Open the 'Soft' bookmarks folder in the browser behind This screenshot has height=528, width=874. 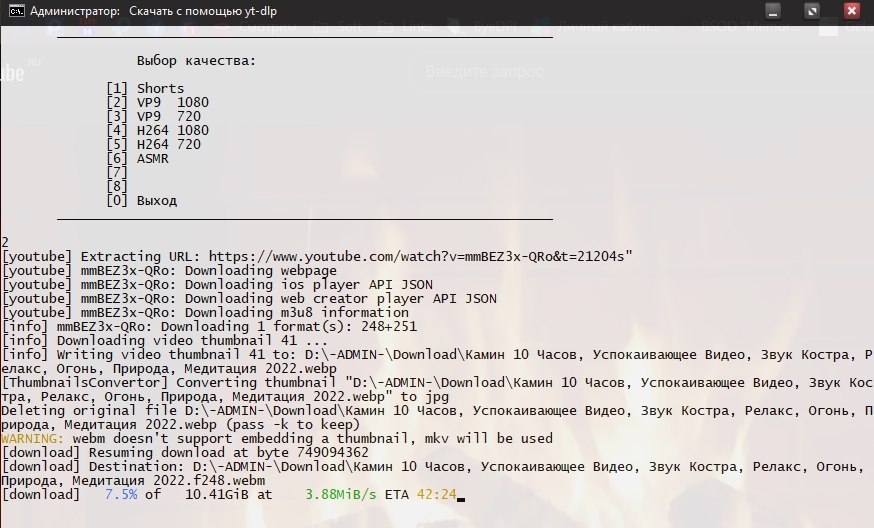(337, 26)
